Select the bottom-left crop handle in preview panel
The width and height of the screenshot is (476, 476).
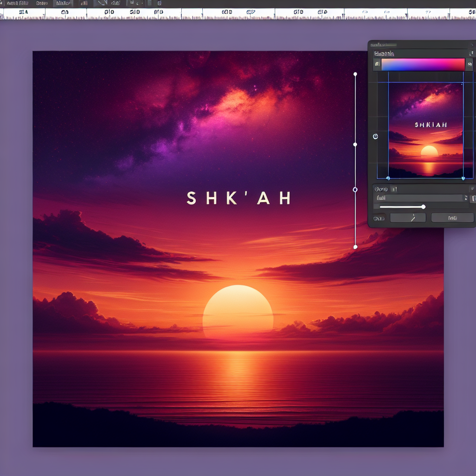(x=388, y=178)
